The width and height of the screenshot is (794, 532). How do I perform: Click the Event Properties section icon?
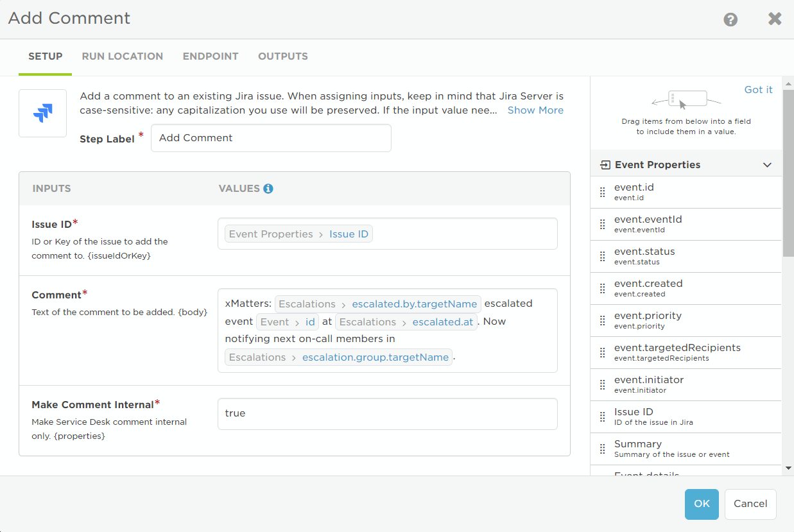click(x=605, y=165)
